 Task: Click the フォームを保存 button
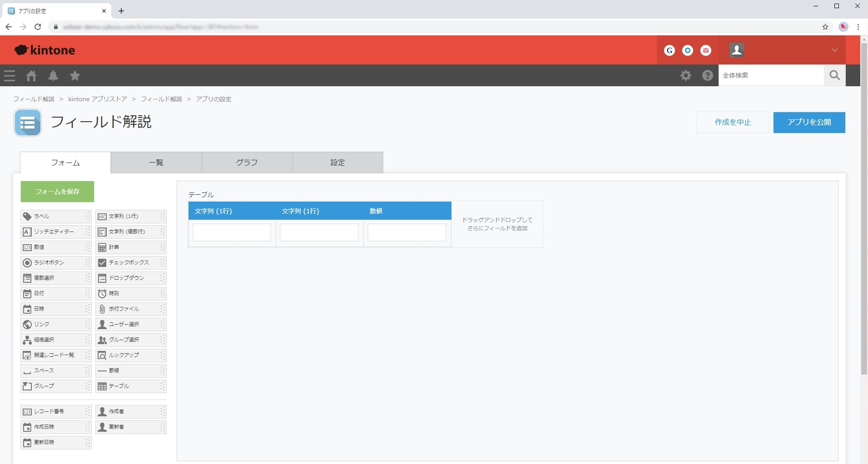click(x=57, y=192)
